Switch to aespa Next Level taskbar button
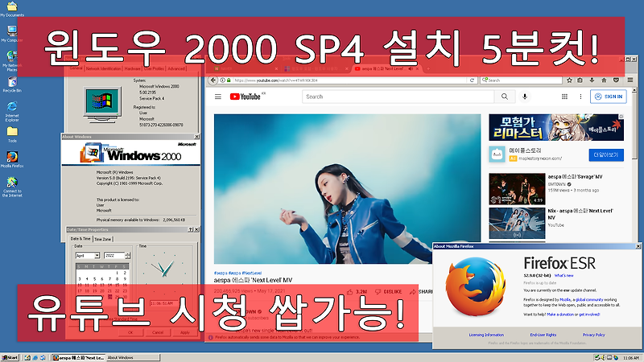This screenshot has width=644, height=362. (x=78, y=358)
